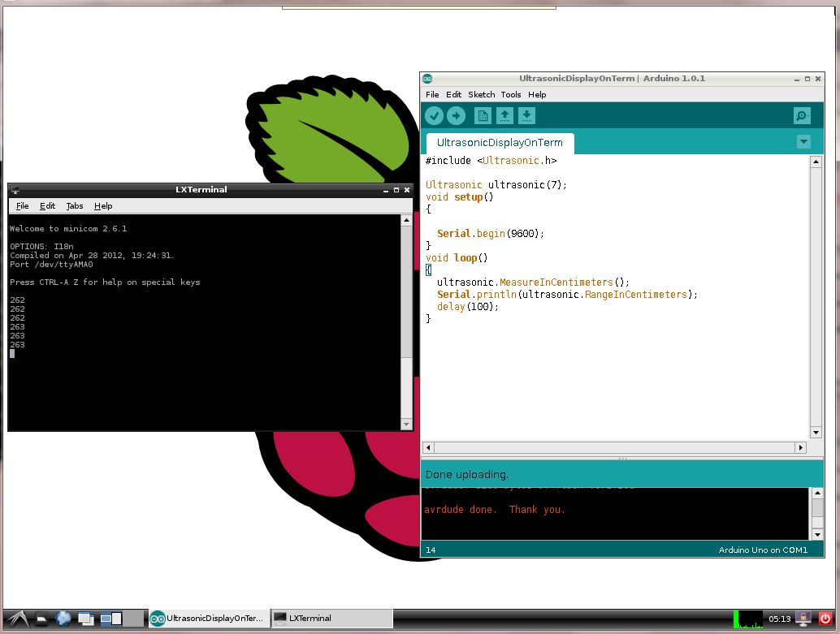The width and height of the screenshot is (840, 634).
Task: Click the Upload arrow button in Arduino
Action: pos(456,115)
